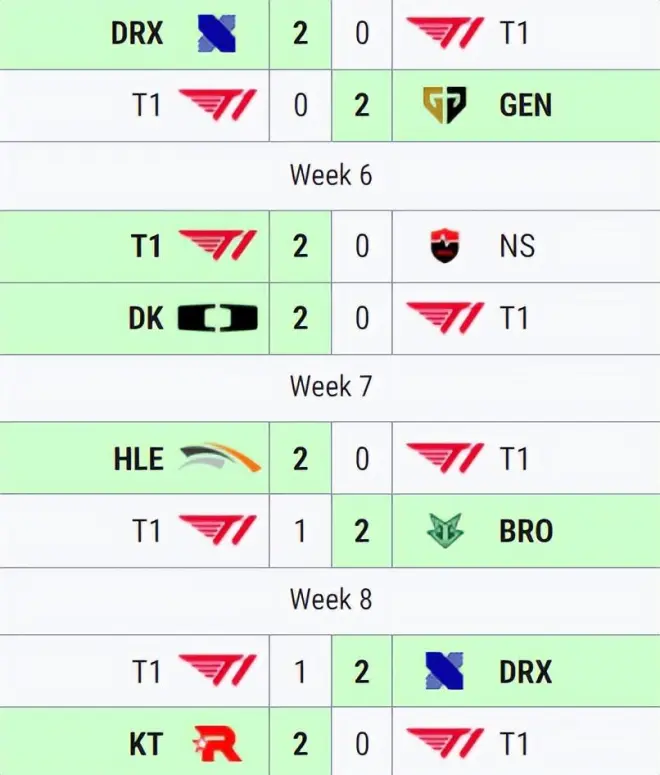Open the GEN team name link
The image size is (660, 775).
525,105
